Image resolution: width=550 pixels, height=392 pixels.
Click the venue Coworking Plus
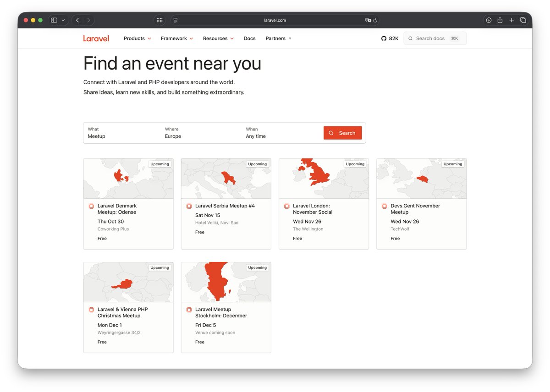point(113,229)
